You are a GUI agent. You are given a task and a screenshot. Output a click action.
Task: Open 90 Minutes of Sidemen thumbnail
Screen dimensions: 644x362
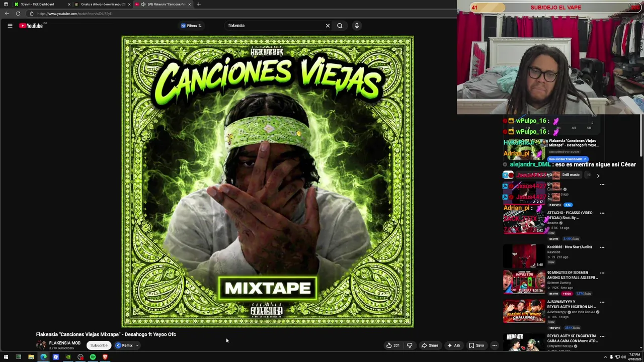[524, 282]
